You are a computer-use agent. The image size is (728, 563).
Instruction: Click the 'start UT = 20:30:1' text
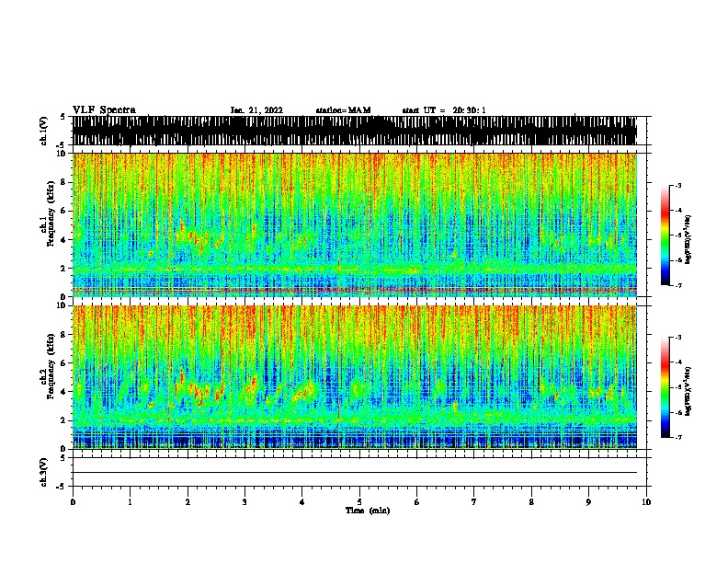(x=444, y=110)
